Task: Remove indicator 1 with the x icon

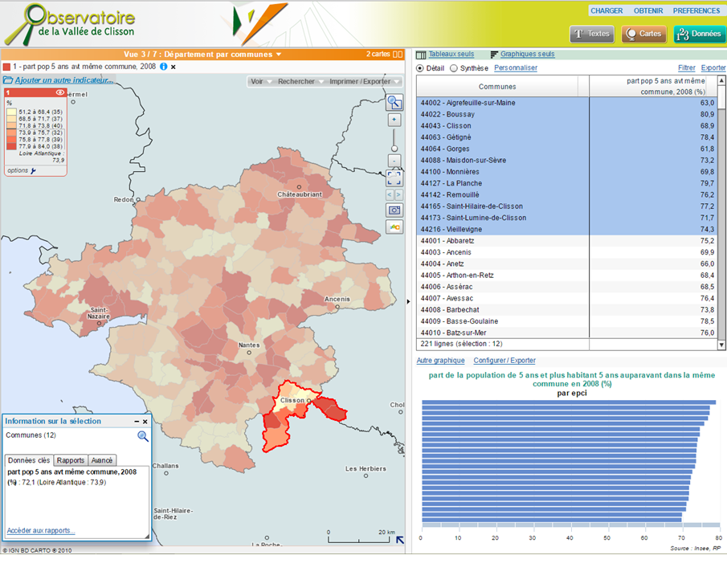Action: (174, 67)
